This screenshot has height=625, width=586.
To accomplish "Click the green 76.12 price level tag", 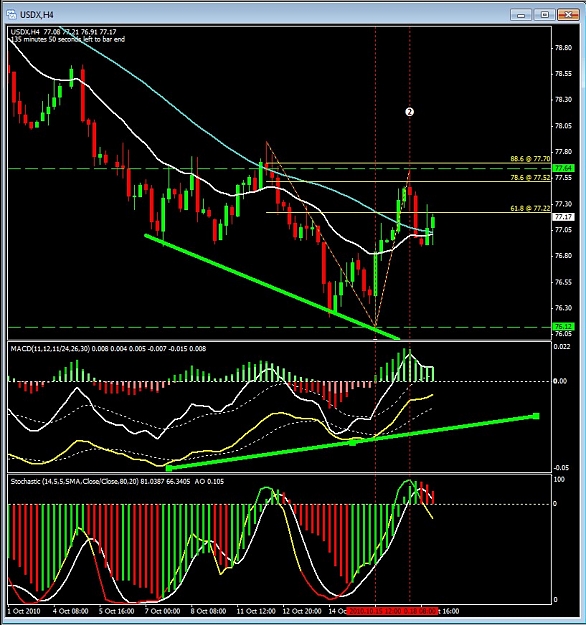I will tap(564, 326).
